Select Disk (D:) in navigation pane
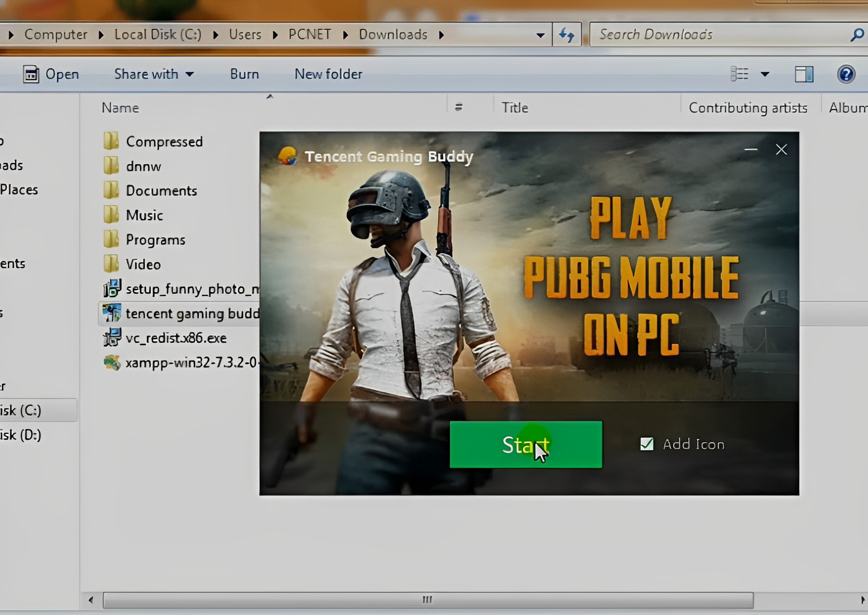 coord(21,435)
